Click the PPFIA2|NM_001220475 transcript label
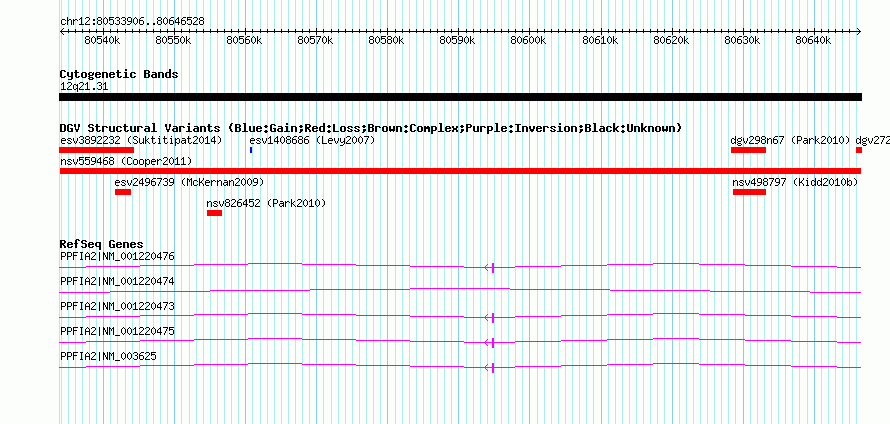Image resolution: width=890 pixels, height=424 pixels. [x=117, y=331]
